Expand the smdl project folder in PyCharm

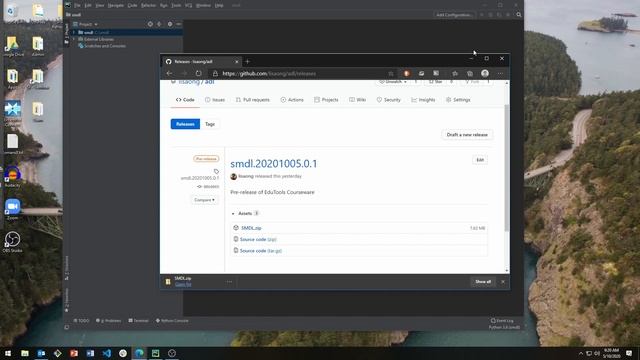click(x=74, y=32)
